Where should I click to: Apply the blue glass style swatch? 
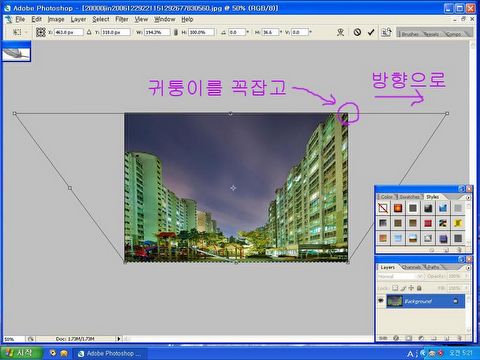[443, 208]
